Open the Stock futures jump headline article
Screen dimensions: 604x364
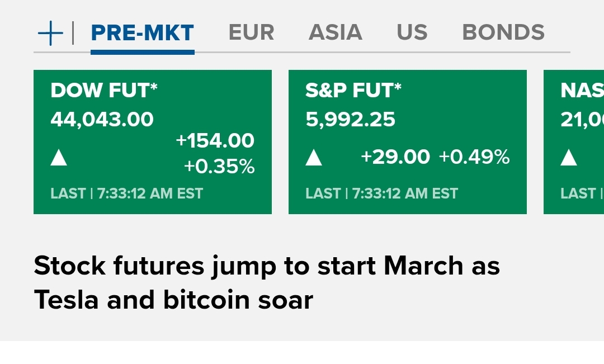pos(267,282)
